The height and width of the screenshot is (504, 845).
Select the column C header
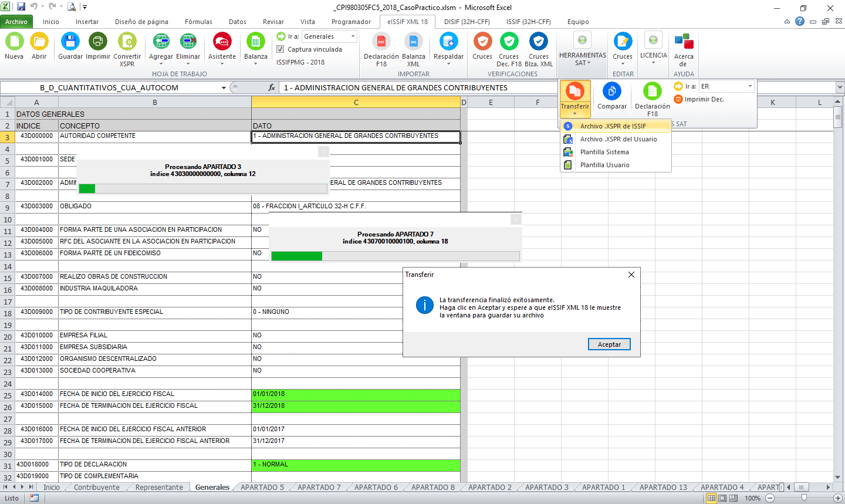coord(356,102)
